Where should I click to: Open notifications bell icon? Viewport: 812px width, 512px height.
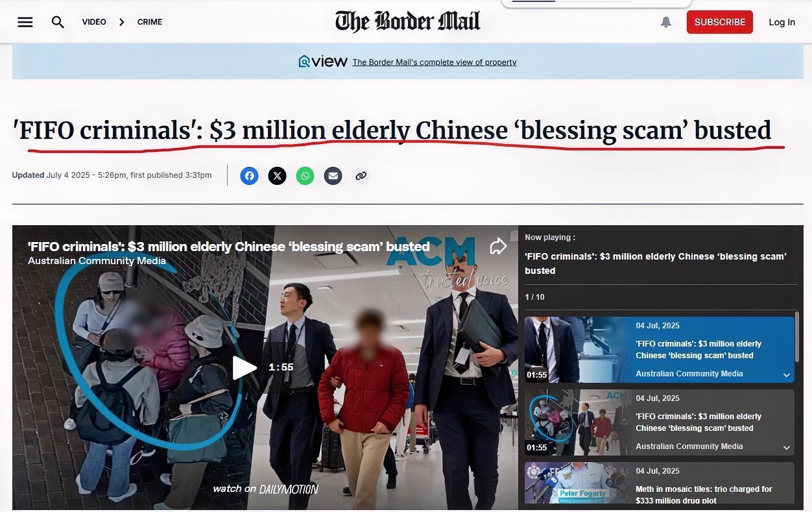[666, 22]
